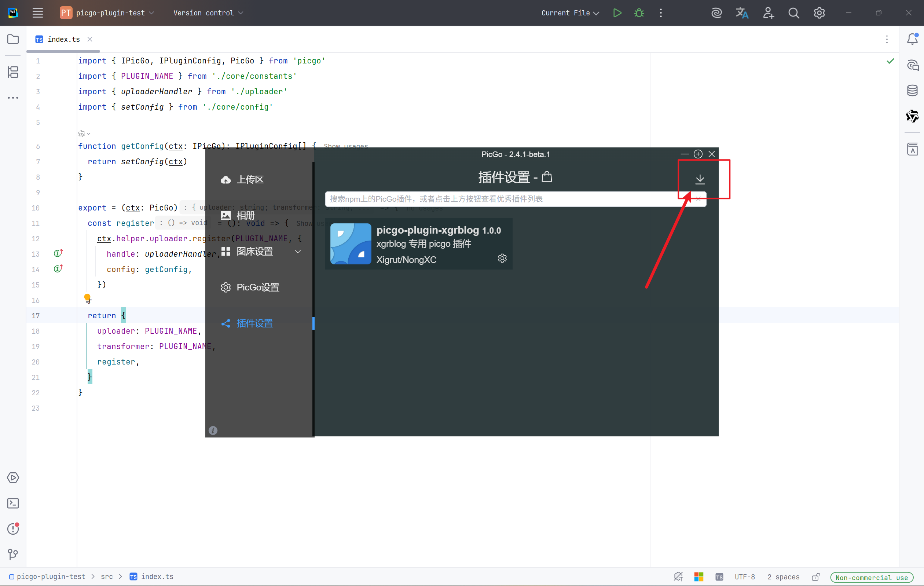This screenshot has height=586, width=924.
Task: Click the green inspection checkmark in the editor
Action: coord(890,61)
